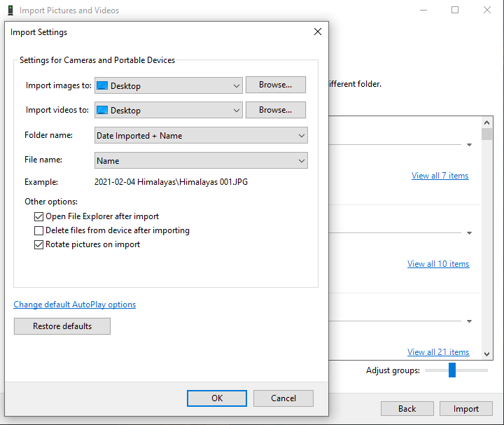Open Change default AutoPlay options link

click(x=75, y=305)
